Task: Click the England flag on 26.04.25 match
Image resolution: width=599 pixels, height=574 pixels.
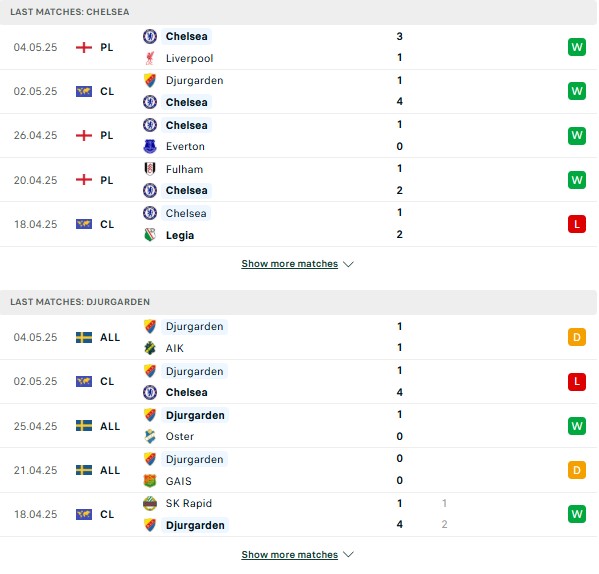Action: pyautogui.click(x=84, y=136)
